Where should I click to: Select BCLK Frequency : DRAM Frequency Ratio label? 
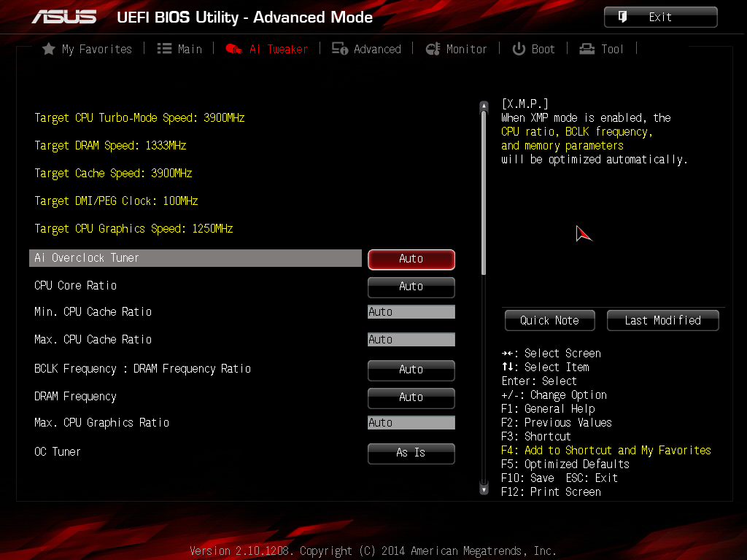tap(142, 369)
